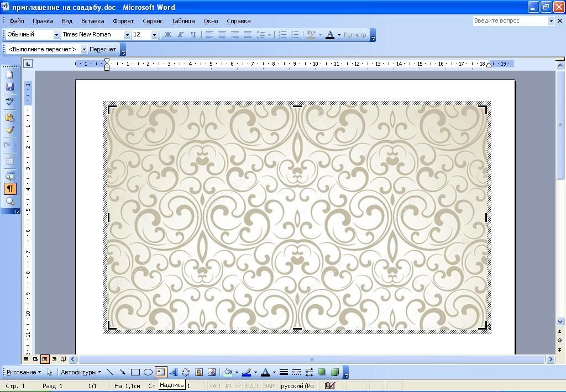
Task: Choose the Oval shape tool
Action: [x=148, y=372]
